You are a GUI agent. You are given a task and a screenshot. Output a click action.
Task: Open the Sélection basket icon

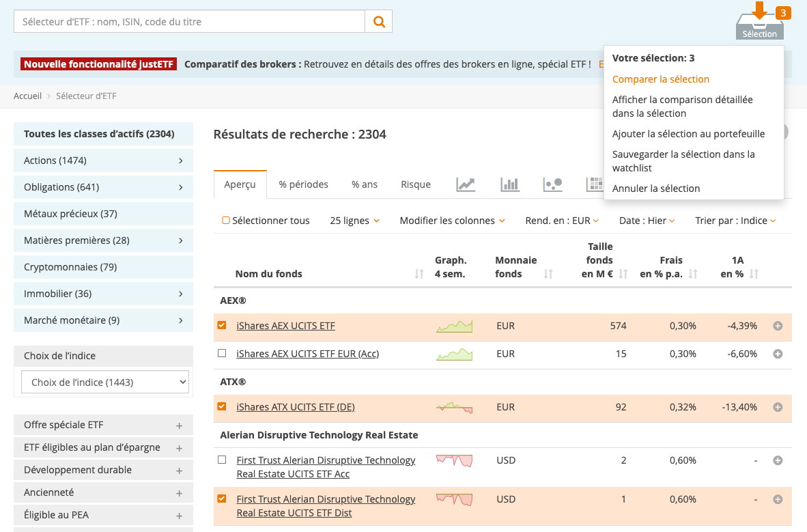click(x=759, y=25)
